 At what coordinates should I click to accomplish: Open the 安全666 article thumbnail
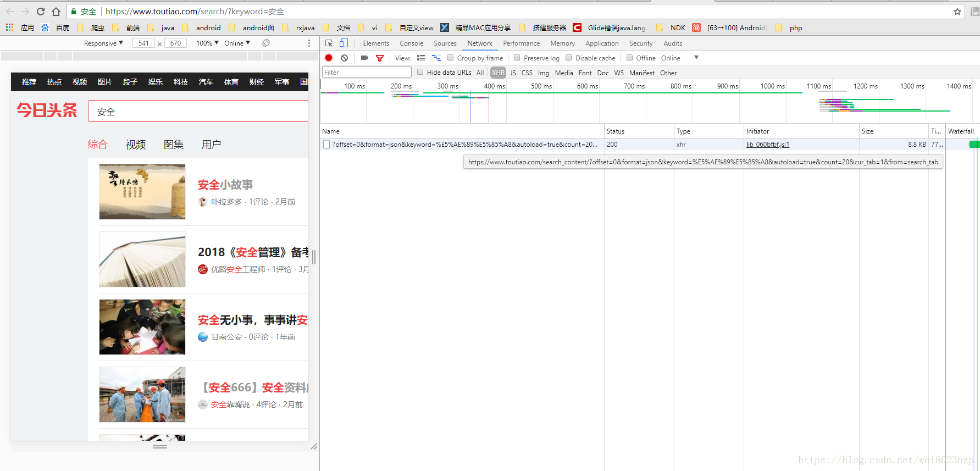point(142,395)
